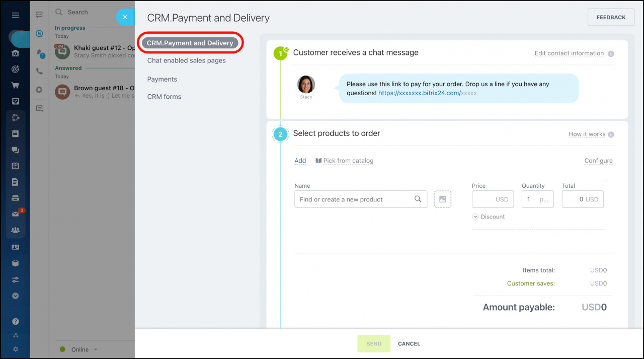Open the mail icon with 3 badge
The height and width of the screenshot is (359, 644).
click(x=16, y=214)
